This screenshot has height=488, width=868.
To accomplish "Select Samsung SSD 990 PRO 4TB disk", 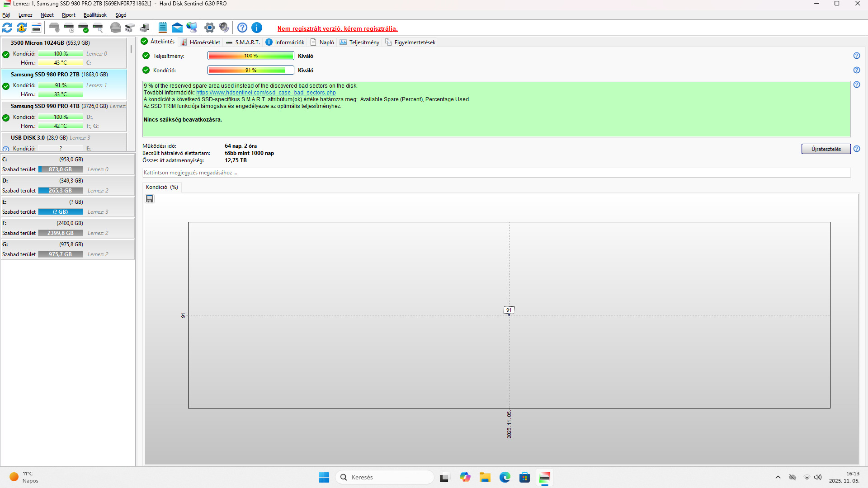I will [45, 106].
